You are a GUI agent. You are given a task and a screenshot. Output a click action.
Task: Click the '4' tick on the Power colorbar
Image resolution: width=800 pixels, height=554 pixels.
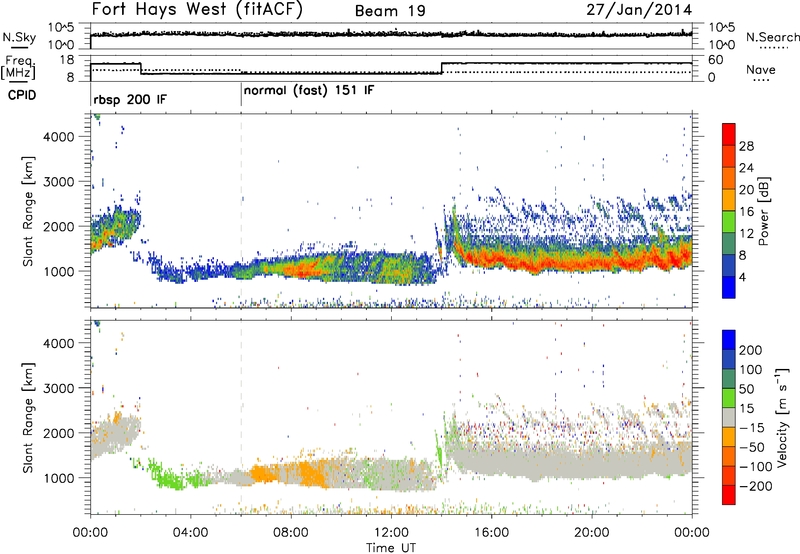coord(743,277)
